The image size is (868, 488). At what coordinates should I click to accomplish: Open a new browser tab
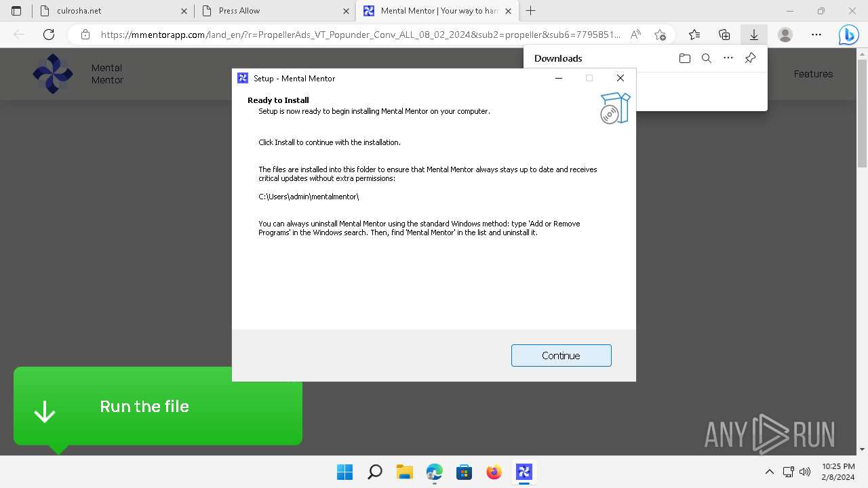(x=531, y=11)
